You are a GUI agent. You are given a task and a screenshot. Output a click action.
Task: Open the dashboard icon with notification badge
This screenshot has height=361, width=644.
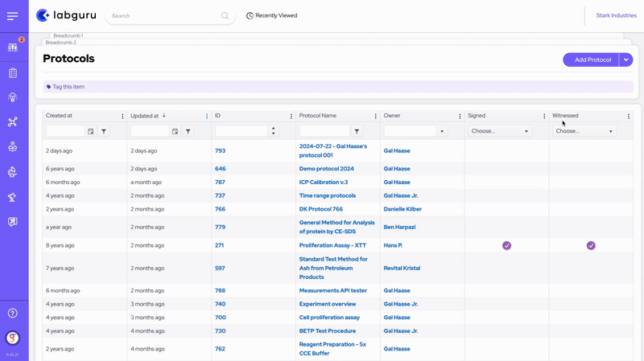point(13,47)
